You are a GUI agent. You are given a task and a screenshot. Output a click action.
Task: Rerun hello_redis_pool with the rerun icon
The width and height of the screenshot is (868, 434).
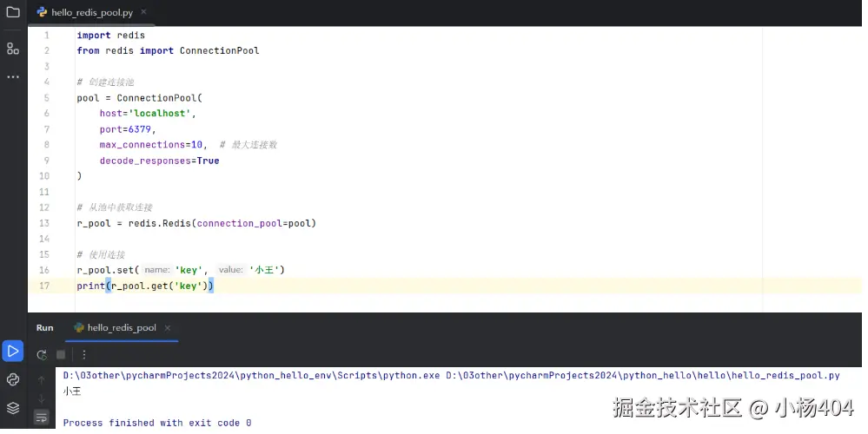pyautogui.click(x=42, y=355)
